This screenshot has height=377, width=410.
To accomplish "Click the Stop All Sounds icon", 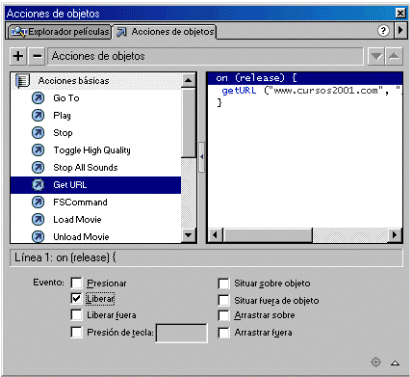I will [x=38, y=167].
